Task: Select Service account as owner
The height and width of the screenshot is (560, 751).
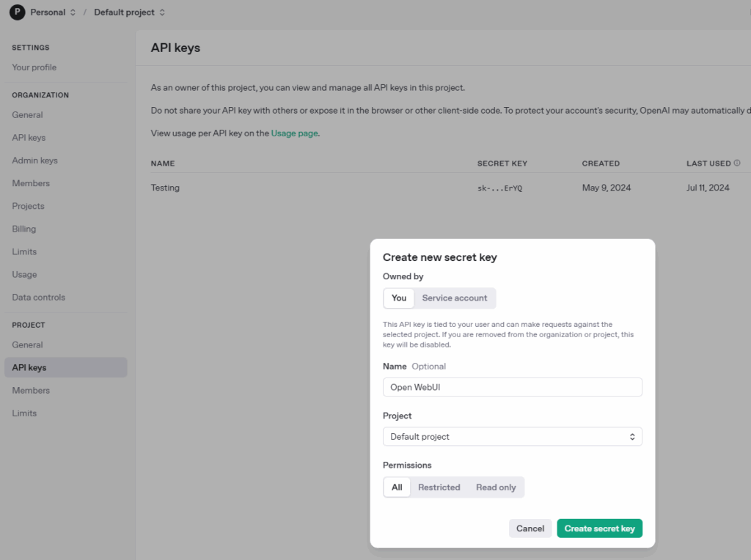Action: pos(454,298)
